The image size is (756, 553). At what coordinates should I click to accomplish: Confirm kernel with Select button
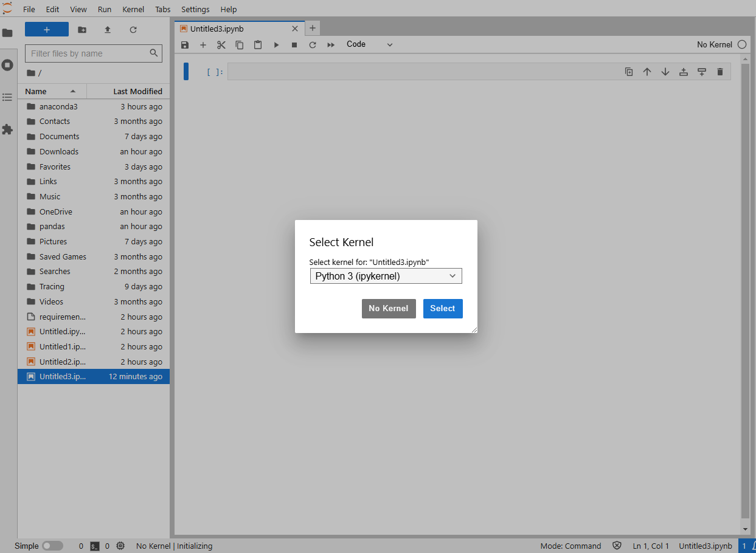click(443, 308)
